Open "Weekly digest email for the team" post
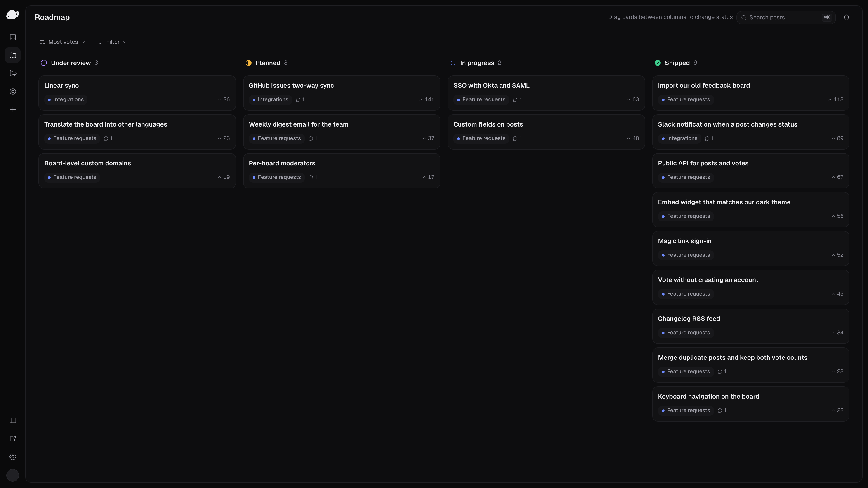This screenshot has width=868, height=488. coord(341,132)
